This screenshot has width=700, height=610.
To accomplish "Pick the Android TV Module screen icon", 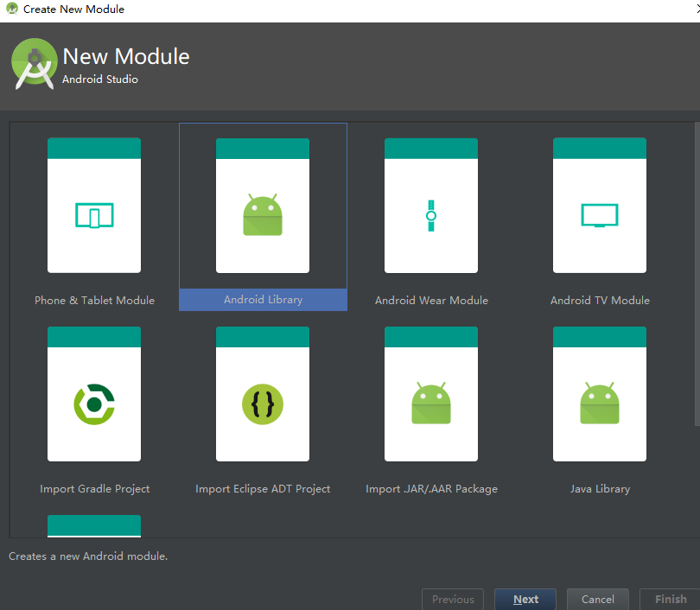I will pos(600,215).
